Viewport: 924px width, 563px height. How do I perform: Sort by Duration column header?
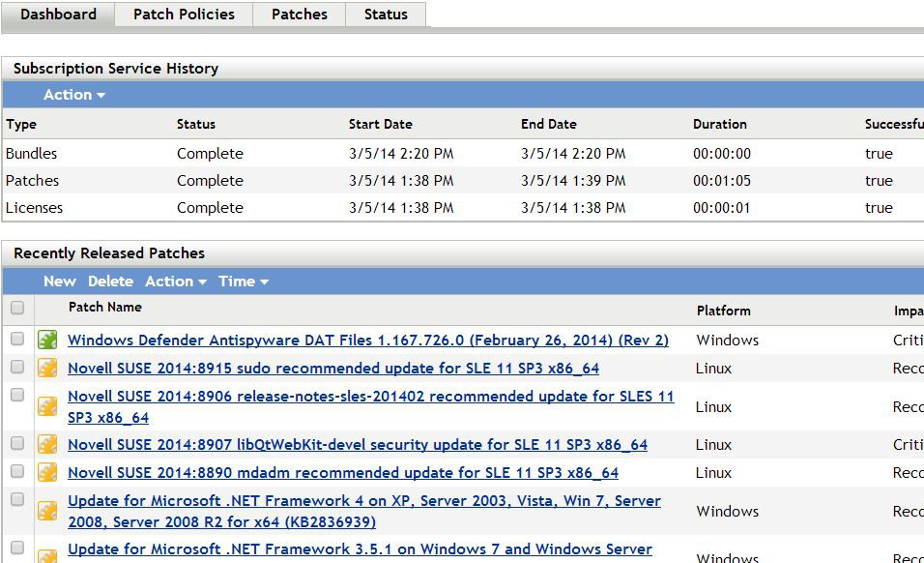719,125
